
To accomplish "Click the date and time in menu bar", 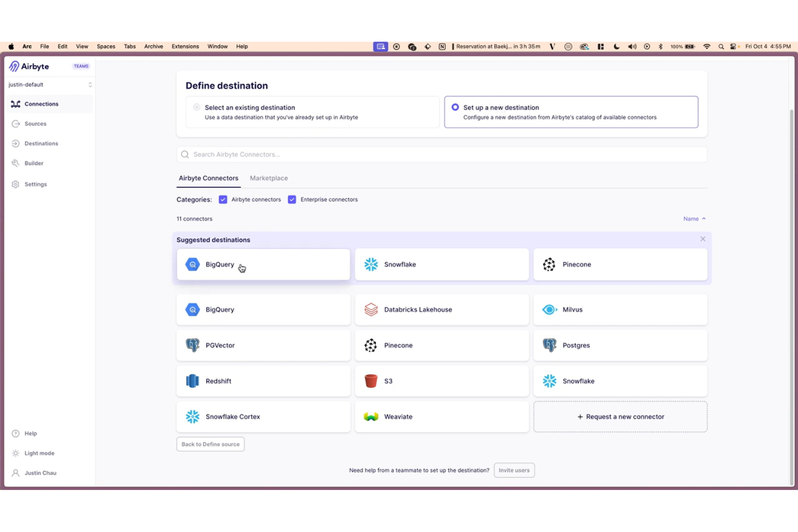I will 768,46.
